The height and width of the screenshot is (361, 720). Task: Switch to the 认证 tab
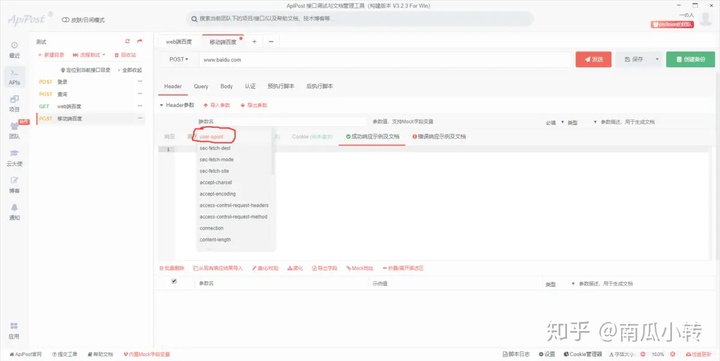point(250,86)
